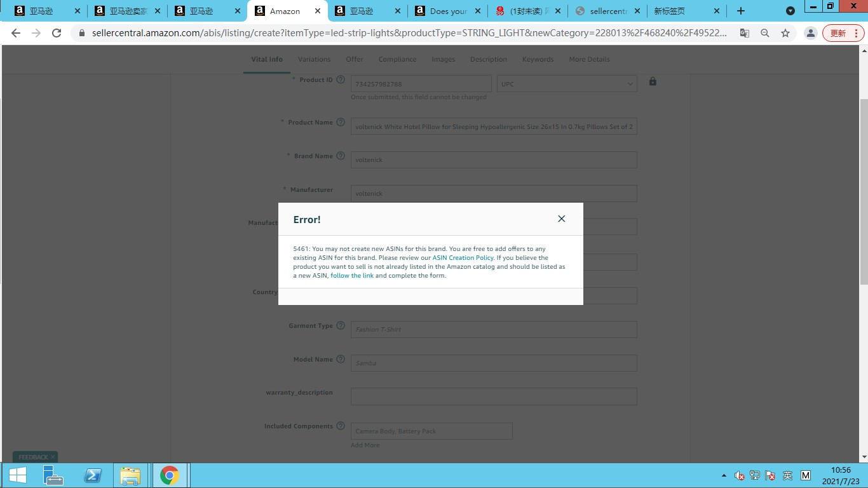Viewport: 868px width, 488px height.
Task: Click the address bar lock icon
Action: 82,33
